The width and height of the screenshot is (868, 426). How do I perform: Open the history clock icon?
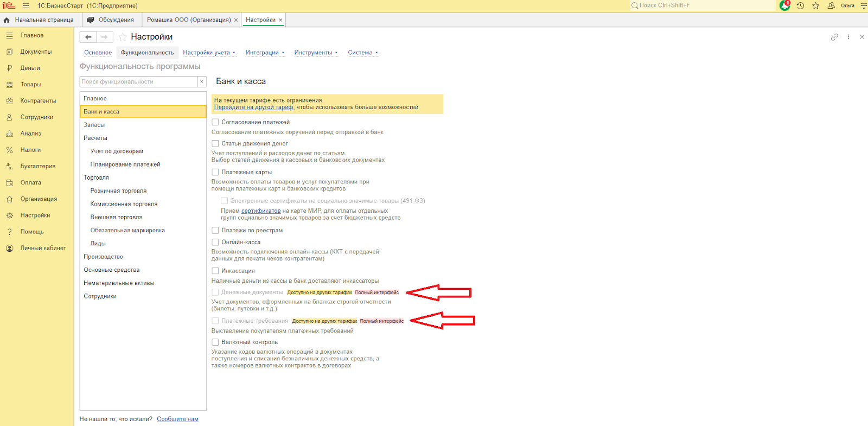coord(800,5)
